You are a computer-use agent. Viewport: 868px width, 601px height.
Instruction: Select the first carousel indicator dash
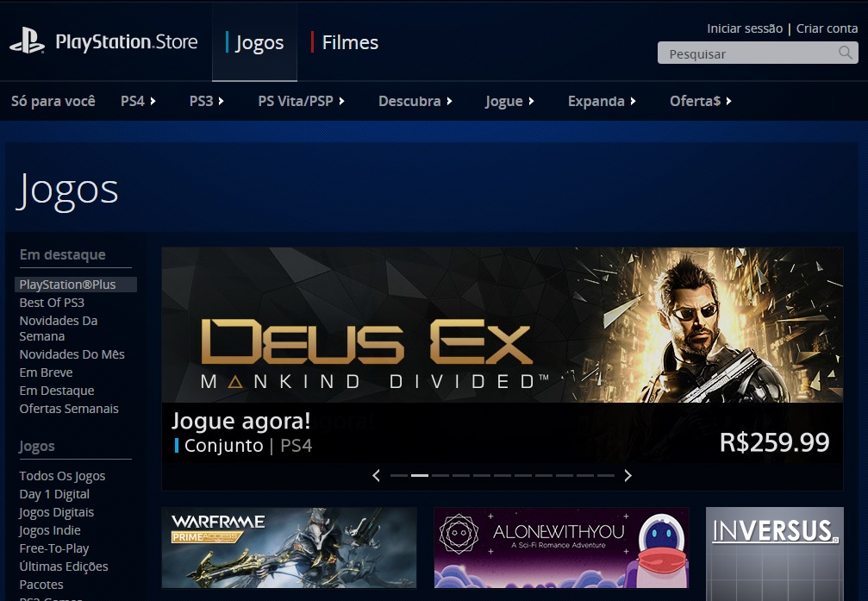click(x=398, y=475)
